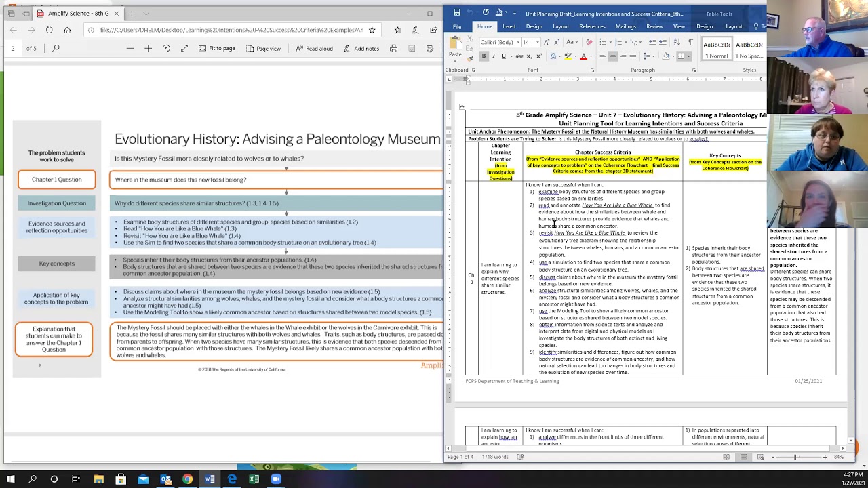
Task: Click the PDF page number field
Action: click(12, 48)
